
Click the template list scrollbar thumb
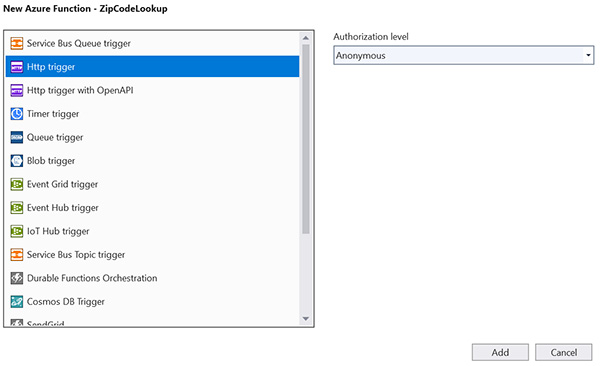pos(306,139)
